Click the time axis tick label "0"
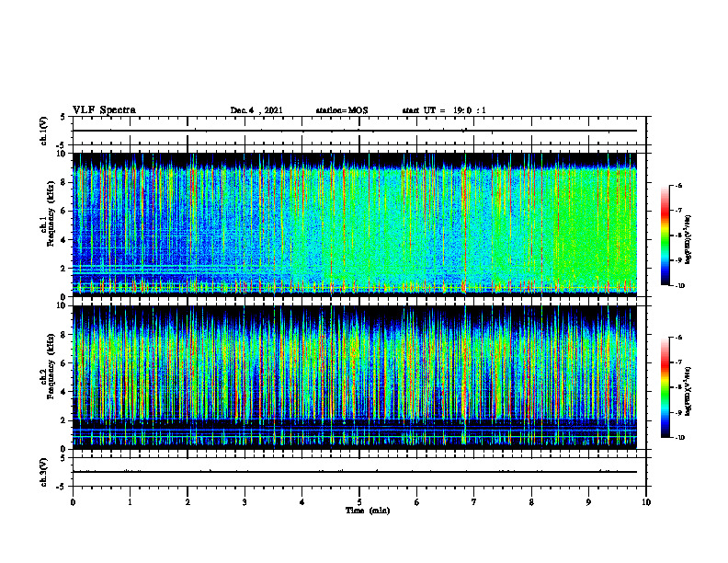The image size is (728, 563). pyautogui.click(x=73, y=502)
